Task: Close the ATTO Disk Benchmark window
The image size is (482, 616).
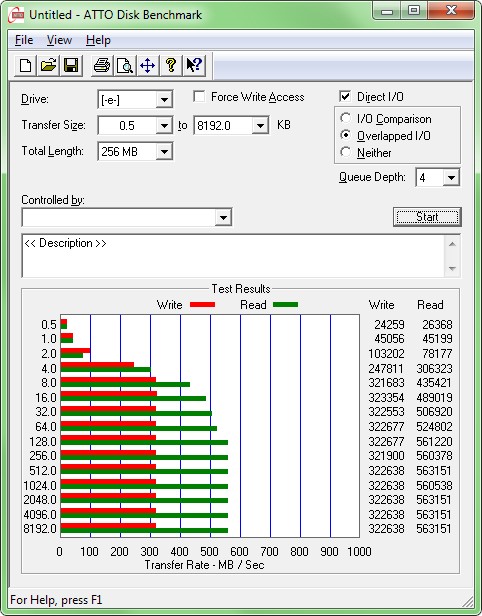Action: 451,11
